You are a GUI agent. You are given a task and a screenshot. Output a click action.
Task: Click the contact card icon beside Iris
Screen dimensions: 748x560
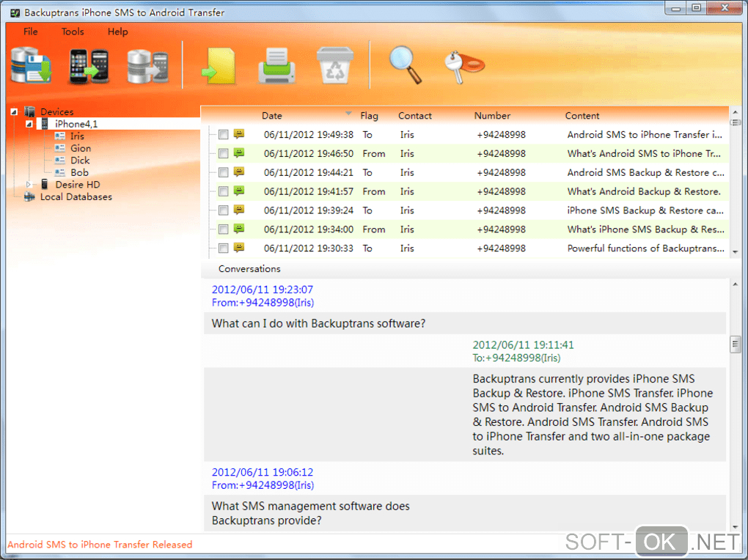(59, 136)
